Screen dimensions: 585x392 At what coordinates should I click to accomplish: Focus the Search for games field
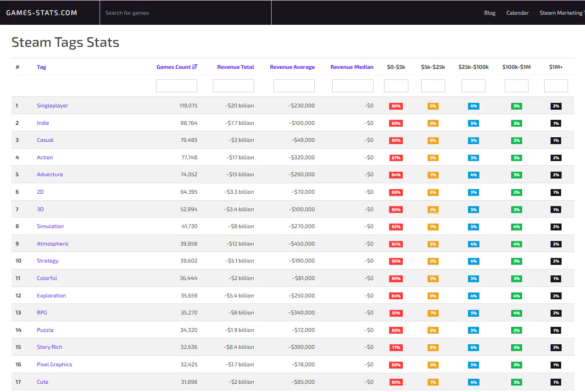coord(185,13)
